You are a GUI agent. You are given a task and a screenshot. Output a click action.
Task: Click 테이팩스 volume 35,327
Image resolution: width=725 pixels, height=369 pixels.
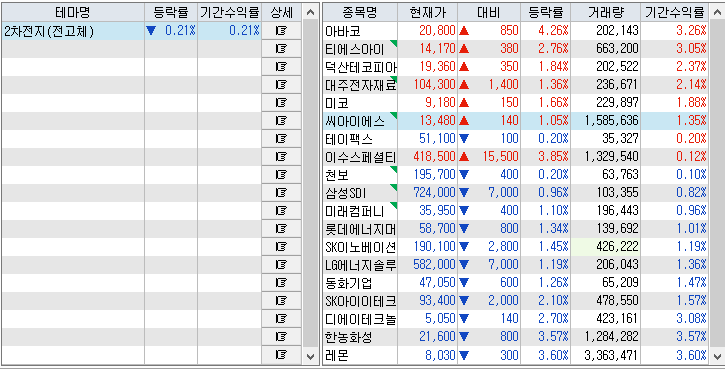[620, 139]
